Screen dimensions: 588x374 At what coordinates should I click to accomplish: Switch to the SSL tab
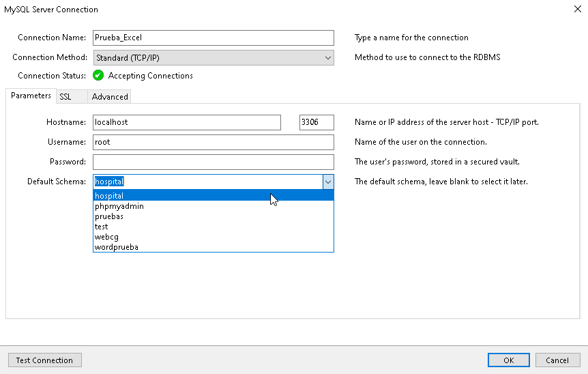tap(65, 97)
